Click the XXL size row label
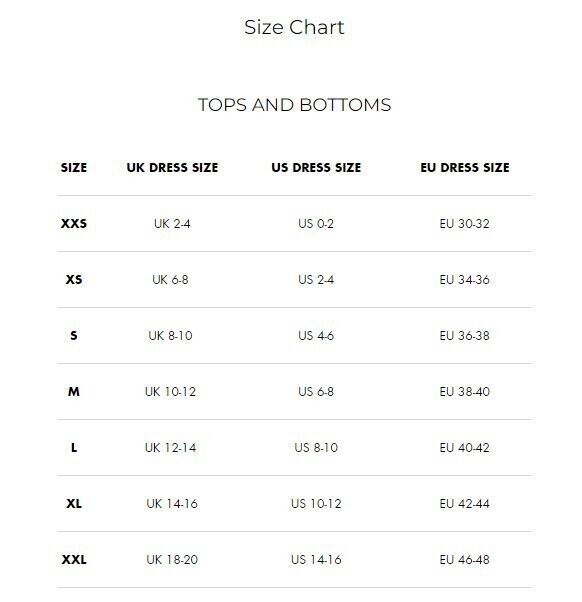The width and height of the screenshot is (582, 602). point(74,560)
